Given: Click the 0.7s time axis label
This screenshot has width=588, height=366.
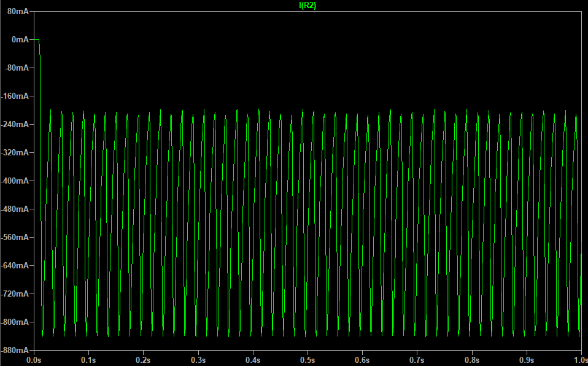Looking at the screenshot, I should tap(417, 360).
